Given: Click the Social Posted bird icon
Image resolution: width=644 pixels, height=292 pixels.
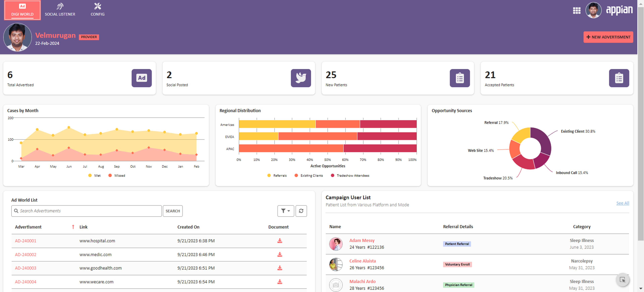Looking at the screenshot, I should tap(301, 78).
